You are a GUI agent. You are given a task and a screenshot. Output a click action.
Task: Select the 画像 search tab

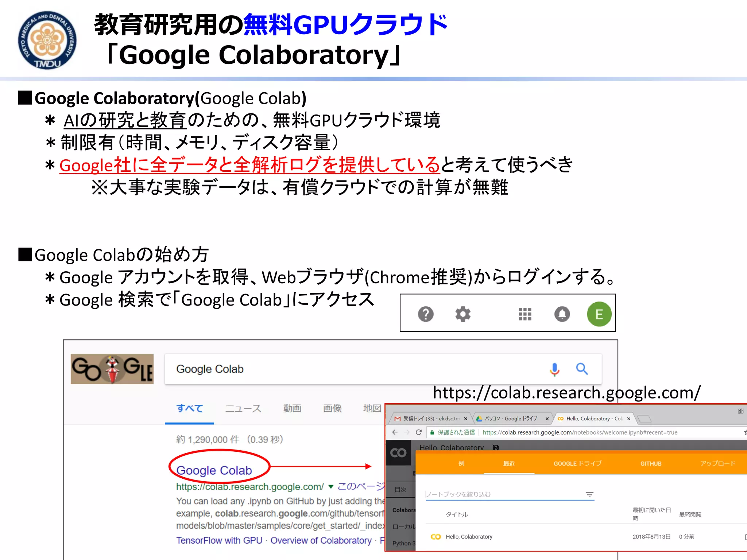click(332, 408)
